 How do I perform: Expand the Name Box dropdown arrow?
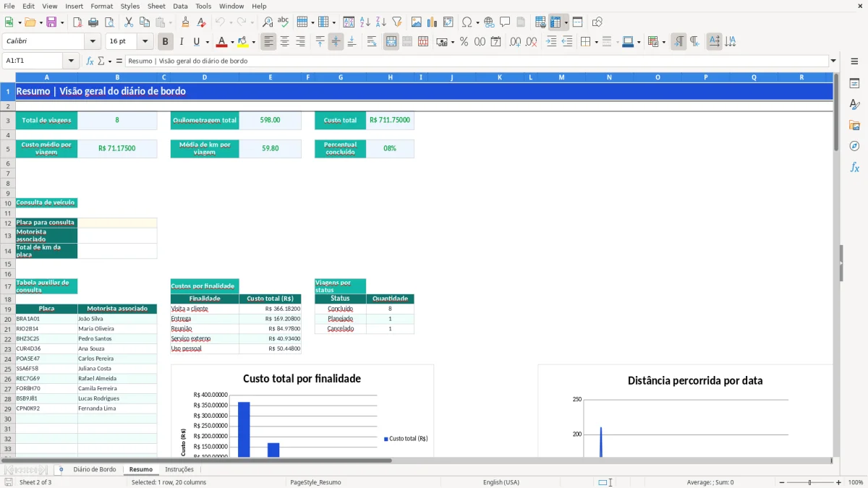(x=71, y=61)
